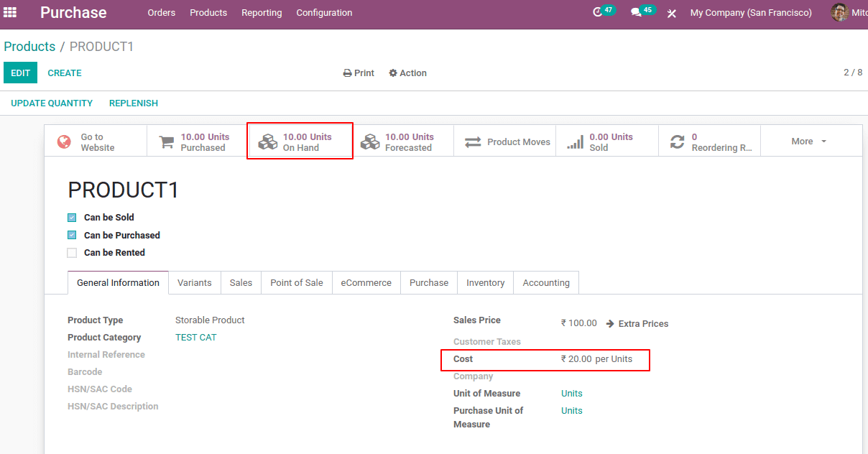
Task: Click the ₹ 20.00 cost value
Action: 577,359
